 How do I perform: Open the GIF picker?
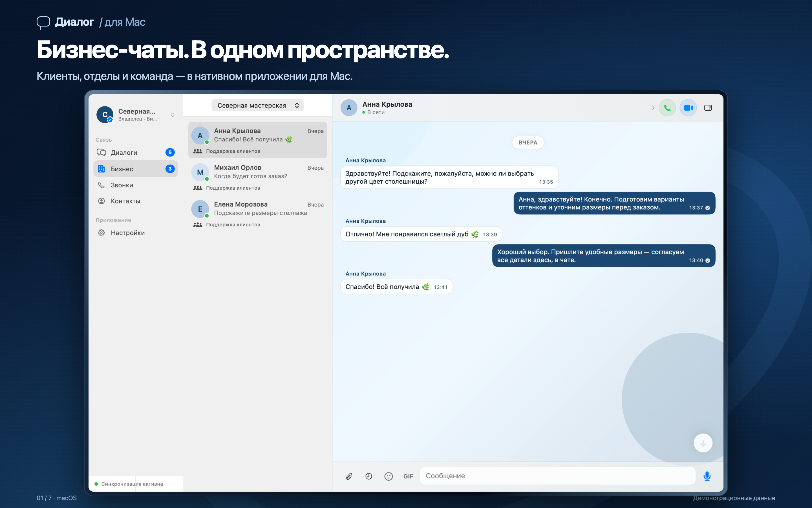(408, 476)
